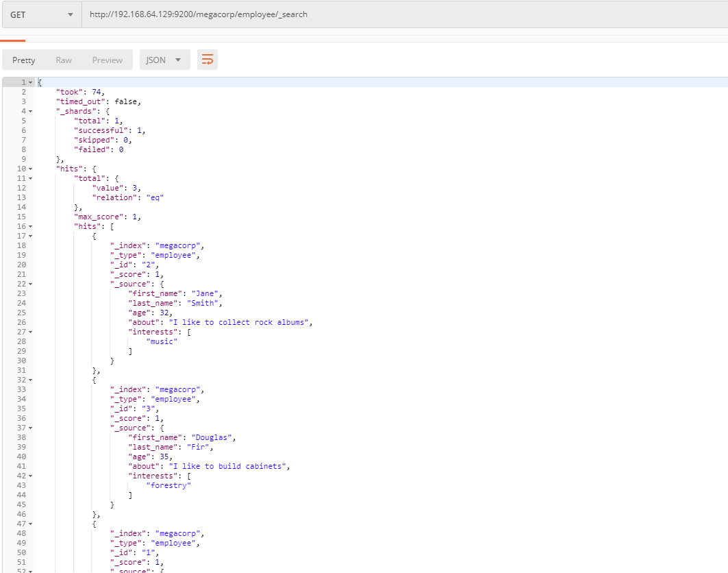Image resolution: width=728 pixels, height=573 pixels.
Task: Click the "last_name": "Fir" line
Action: tap(171, 447)
